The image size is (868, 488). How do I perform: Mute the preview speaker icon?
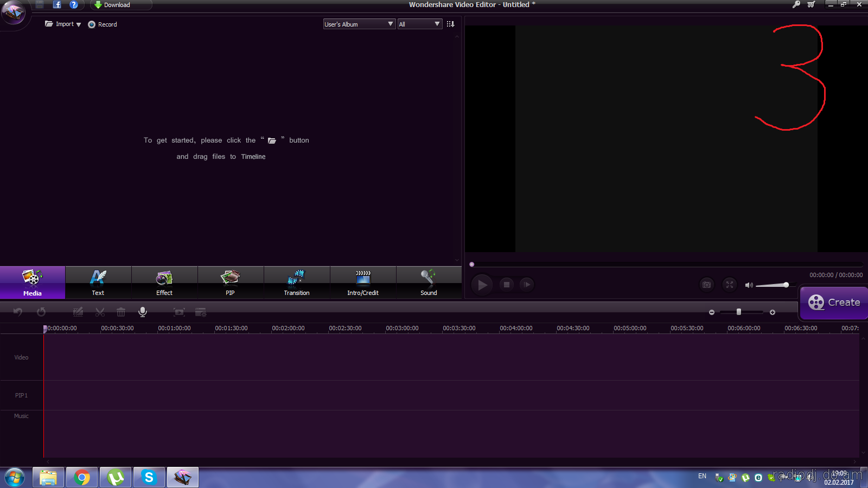(x=749, y=285)
